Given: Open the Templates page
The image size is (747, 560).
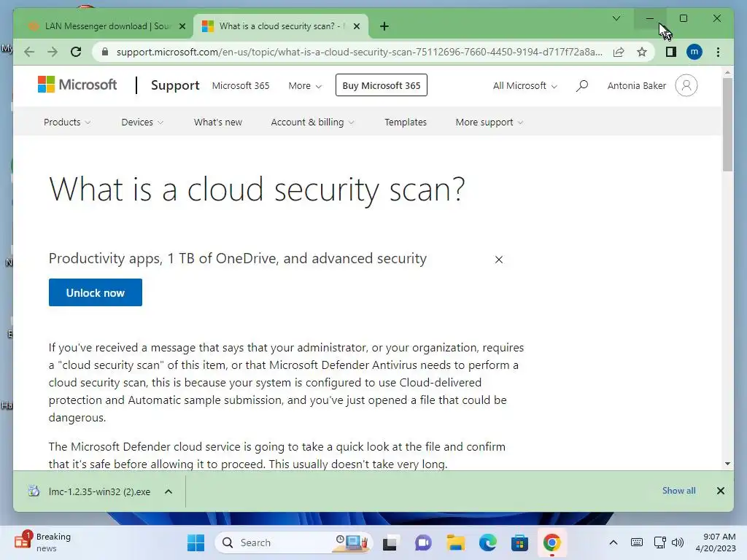Looking at the screenshot, I should point(406,122).
